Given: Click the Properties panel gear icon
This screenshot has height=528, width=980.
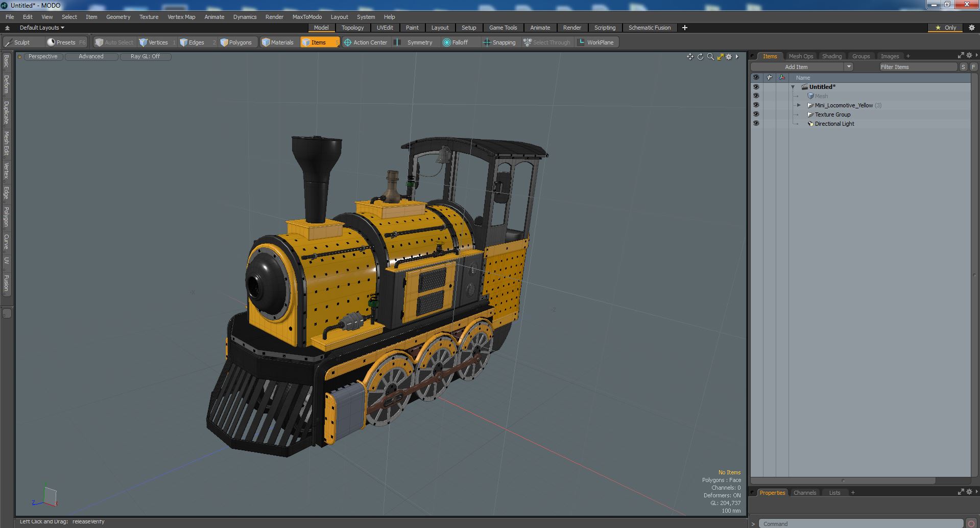Looking at the screenshot, I should 969,492.
